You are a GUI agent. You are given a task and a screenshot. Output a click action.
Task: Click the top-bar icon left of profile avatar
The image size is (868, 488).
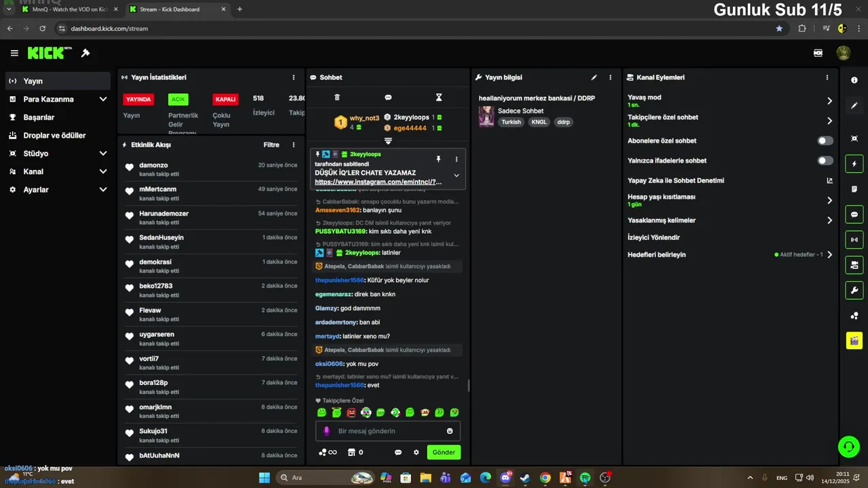click(x=818, y=53)
